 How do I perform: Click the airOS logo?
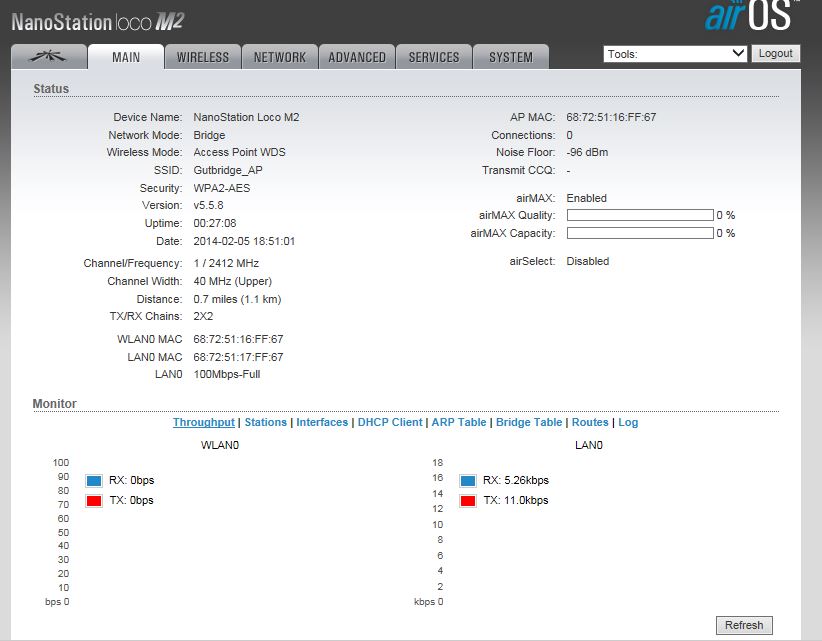pyautogui.click(x=750, y=16)
